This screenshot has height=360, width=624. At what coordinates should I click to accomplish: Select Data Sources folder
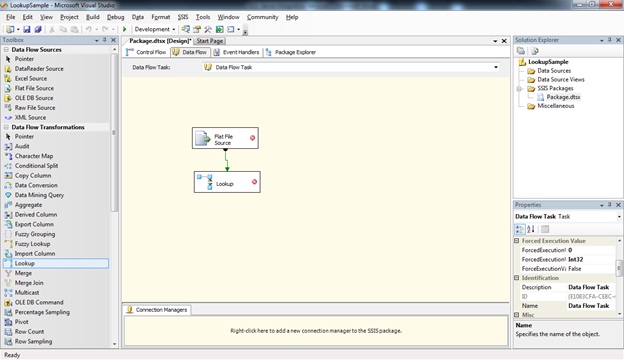click(x=554, y=71)
